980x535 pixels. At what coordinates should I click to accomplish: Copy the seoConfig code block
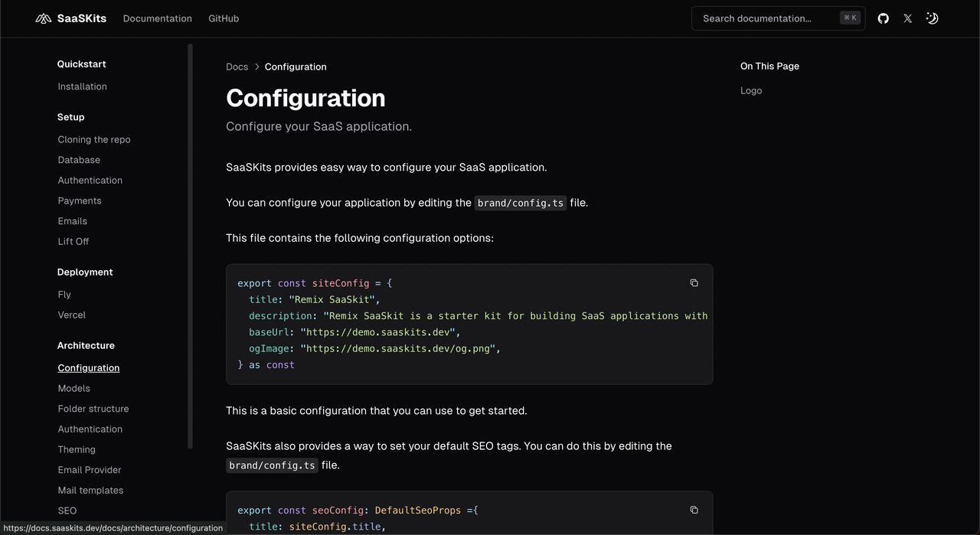click(694, 511)
